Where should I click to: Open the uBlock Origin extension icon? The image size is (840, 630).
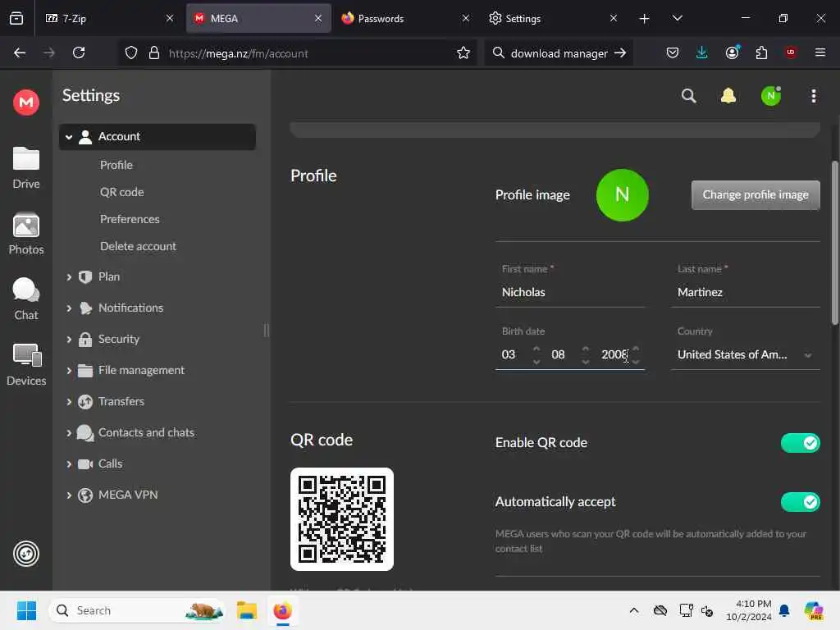click(x=791, y=52)
